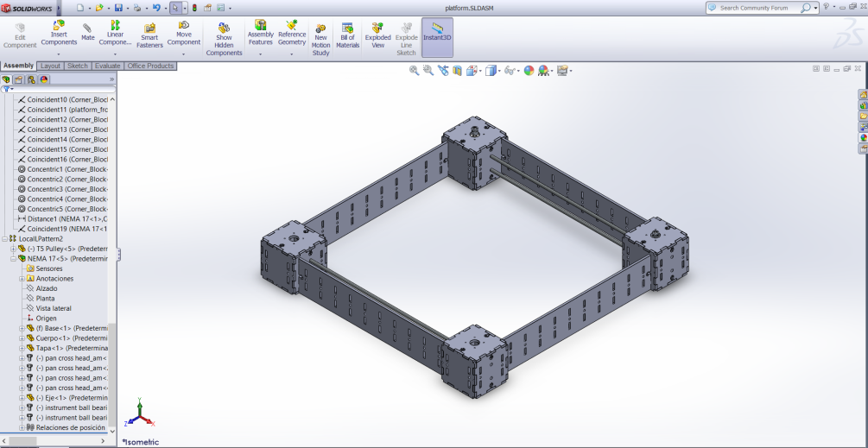Insert a Bill of Materials
This screenshot has height=448, width=868.
(x=348, y=36)
